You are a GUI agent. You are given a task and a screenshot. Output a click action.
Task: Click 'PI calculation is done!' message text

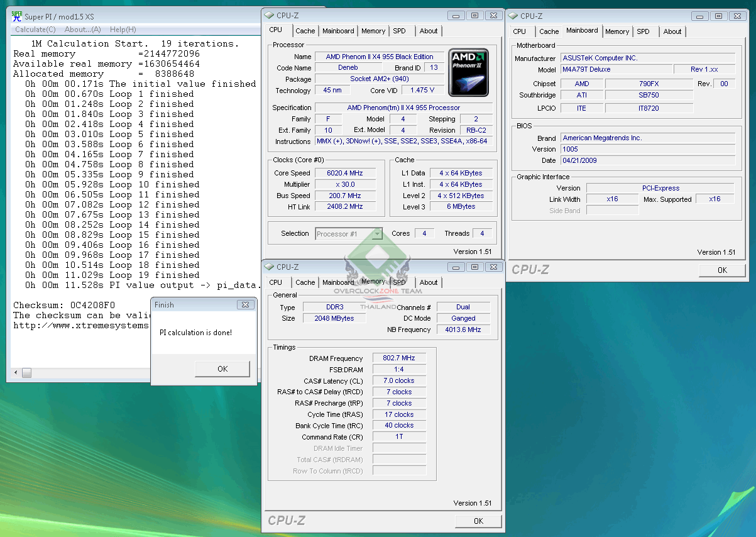pyautogui.click(x=196, y=332)
